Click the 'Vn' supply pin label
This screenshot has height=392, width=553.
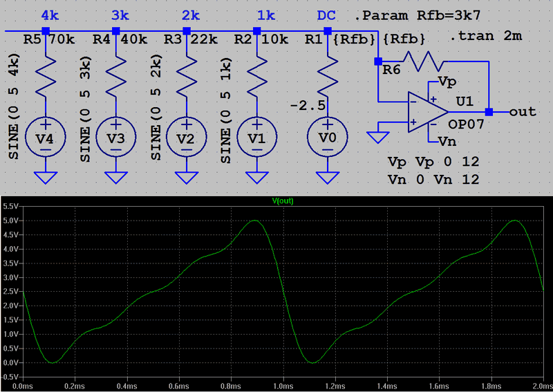click(447, 142)
